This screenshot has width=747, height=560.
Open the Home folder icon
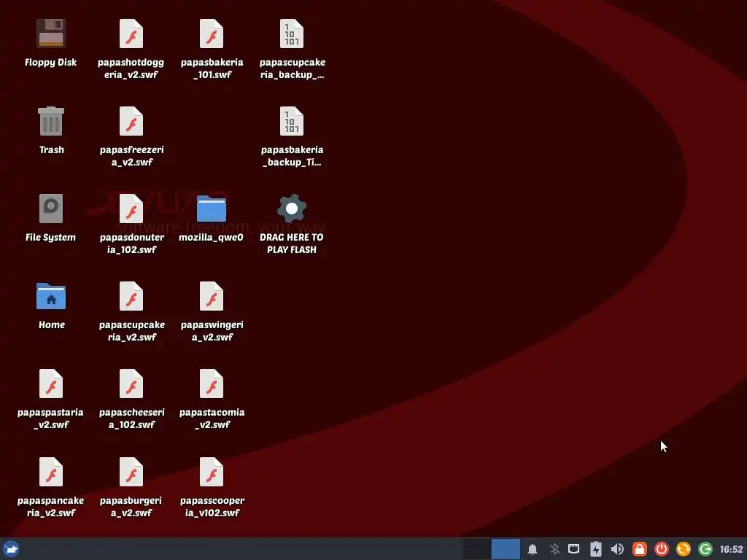[51, 296]
